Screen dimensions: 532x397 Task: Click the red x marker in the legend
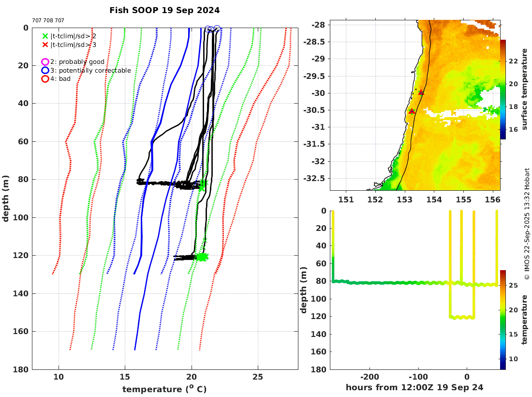[x=45, y=45]
